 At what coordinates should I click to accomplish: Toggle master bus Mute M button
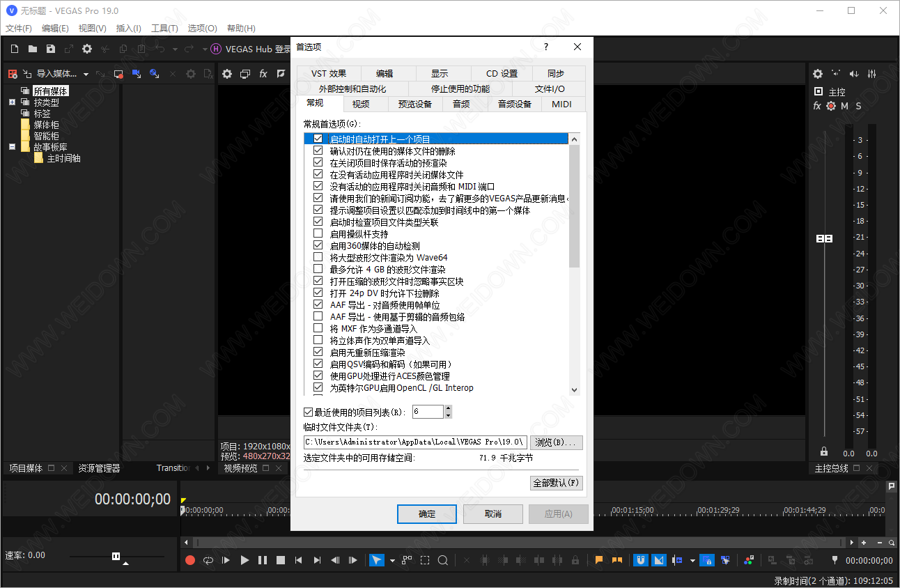click(845, 106)
